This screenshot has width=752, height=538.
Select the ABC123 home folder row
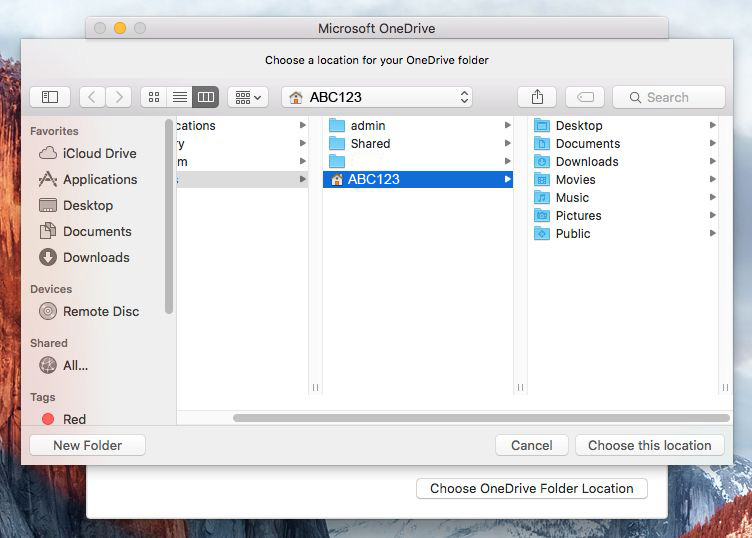click(418, 179)
